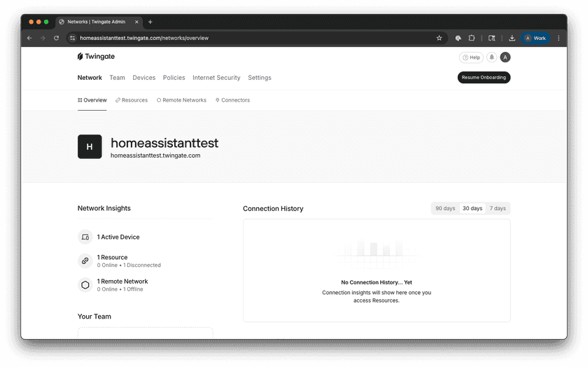Switch to the Connectors tab
The width and height of the screenshot is (588, 367).
[x=232, y=100]
